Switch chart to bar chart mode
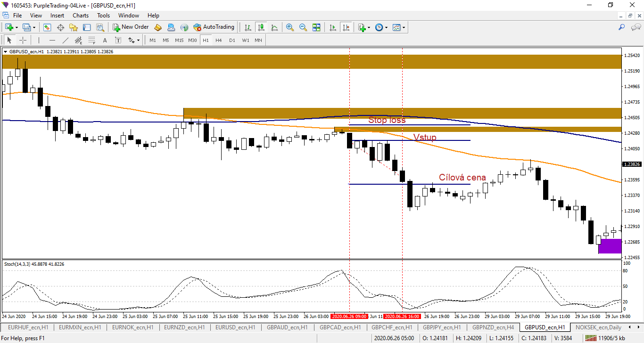Screen dimensions: 644x343 click(248, 27)
